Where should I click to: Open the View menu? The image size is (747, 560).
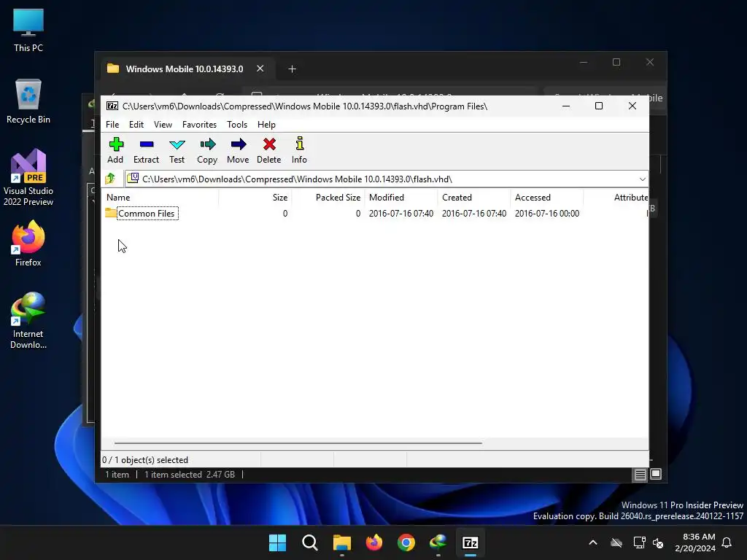pos(163,124)
